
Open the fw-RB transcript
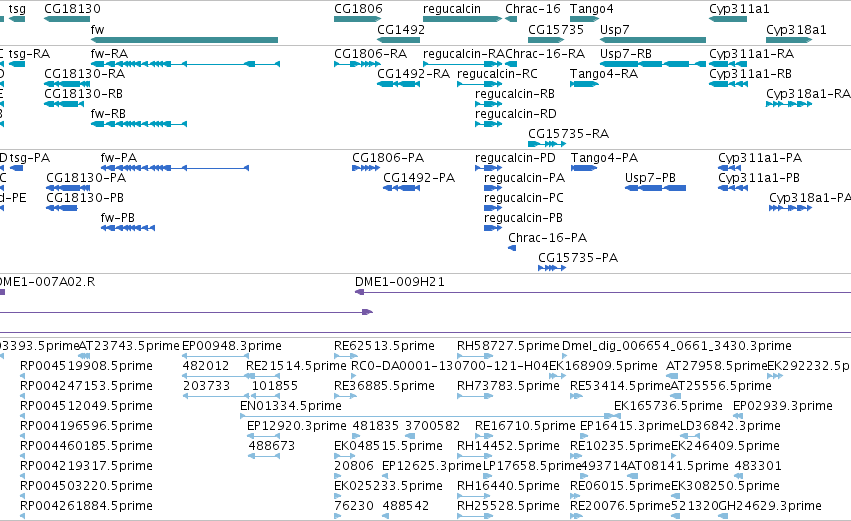point(139,124)
